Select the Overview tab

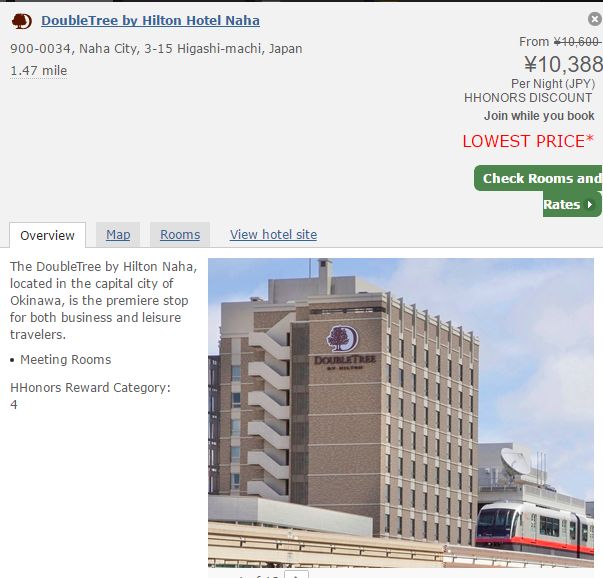pyautogui.click(x=47, y=235)
